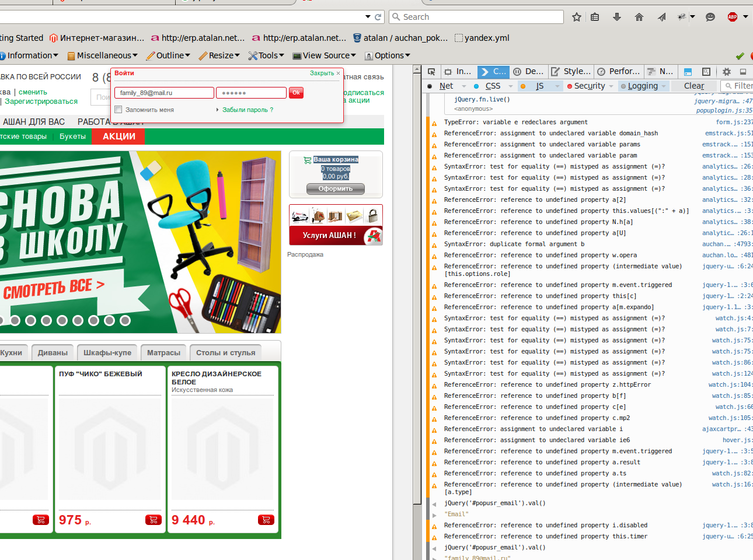
Task: Select the Диваны category tab
Action: [x=53, y=353]
